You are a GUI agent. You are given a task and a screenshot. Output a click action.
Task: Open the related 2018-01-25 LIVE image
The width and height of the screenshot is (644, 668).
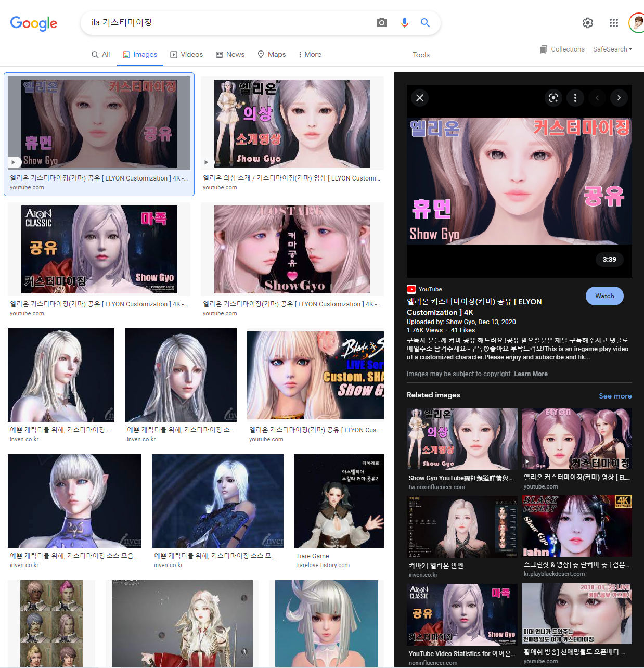pyautogui.click(x=577, y=613)
